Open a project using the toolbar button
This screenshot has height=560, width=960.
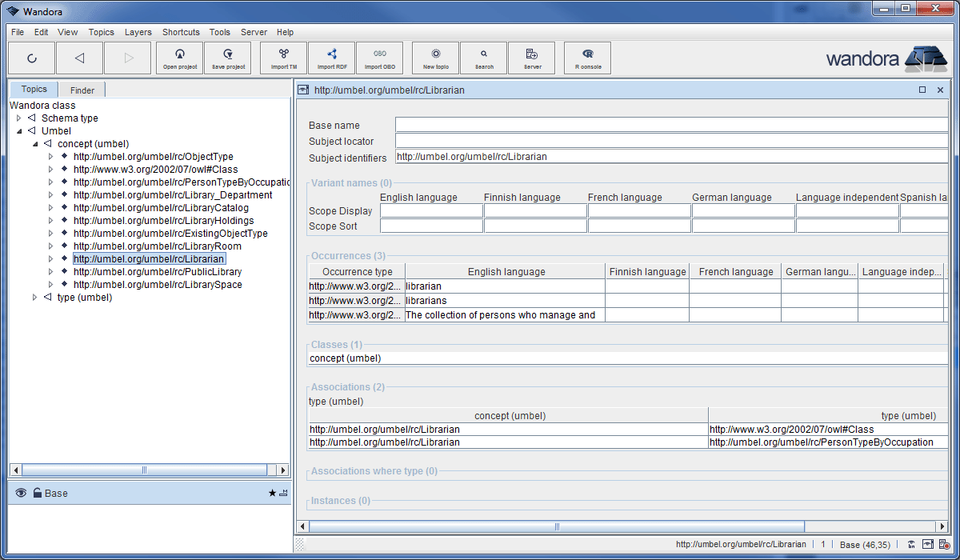179,57
